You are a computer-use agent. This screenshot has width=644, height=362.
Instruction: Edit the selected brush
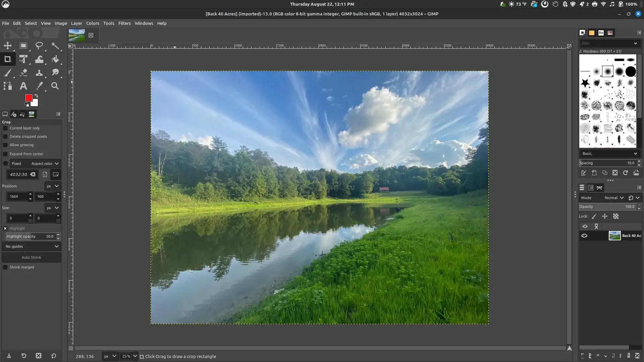point(583,173)
